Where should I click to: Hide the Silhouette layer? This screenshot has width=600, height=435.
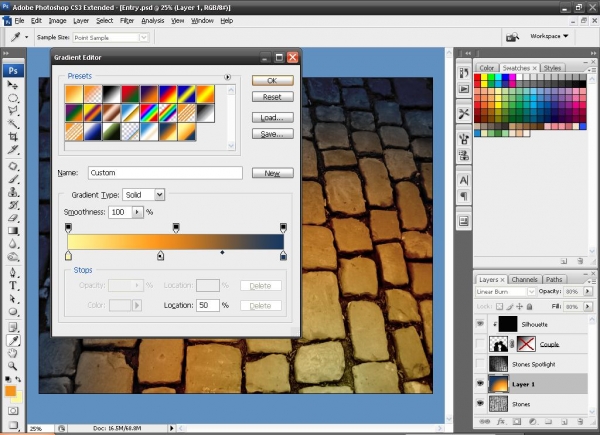point(480,324)
